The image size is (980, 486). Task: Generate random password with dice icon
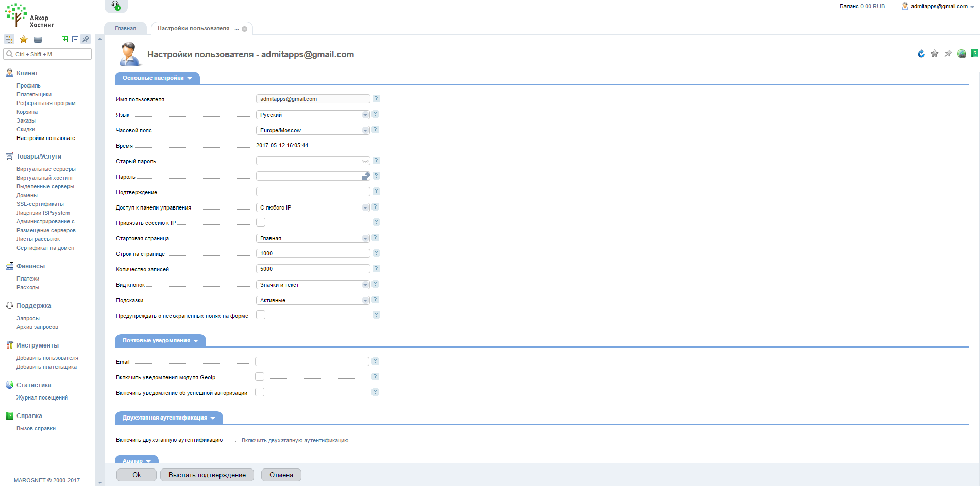pos(366,176)
